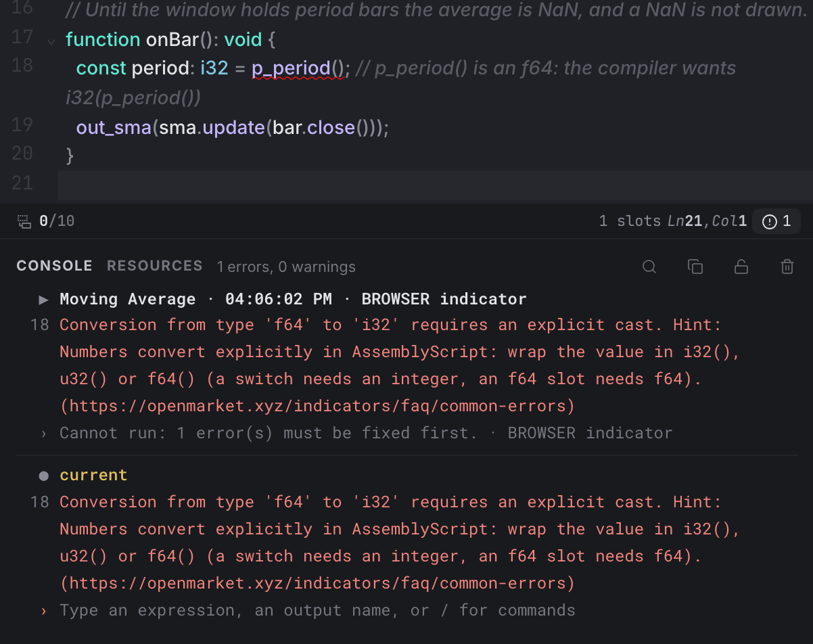This screenshot has height=644, width=813.
Task: Click the 0/10 usage indicator icon
Action: tap(24, 221)
